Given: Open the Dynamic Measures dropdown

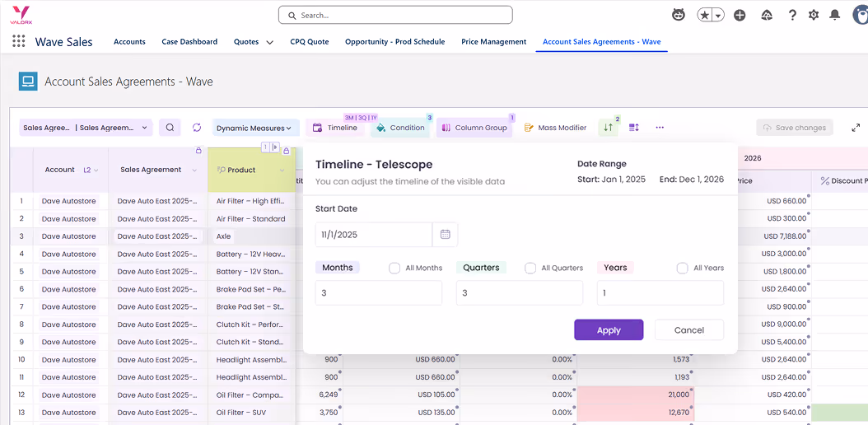Looking at the screenshot, I should (254, 128).
